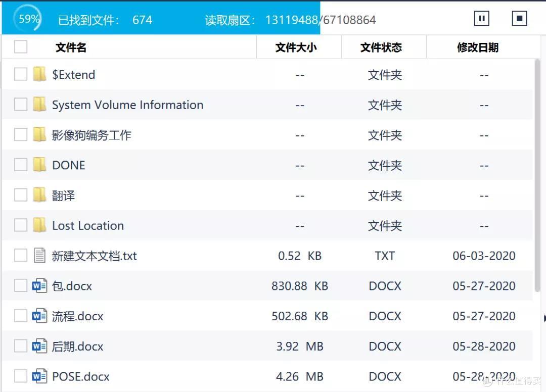Check the 包.docx checkbox
546x392 pixels.
coord(21,285)
